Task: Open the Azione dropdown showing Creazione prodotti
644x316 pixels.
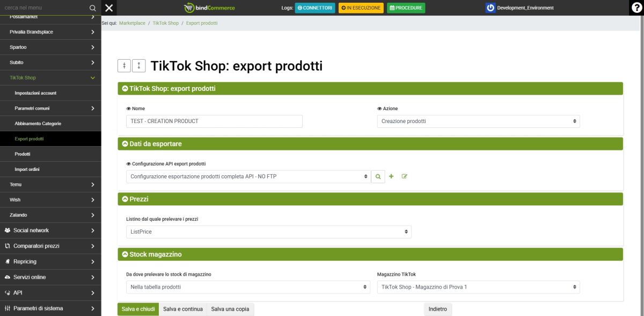Action: 479,121
